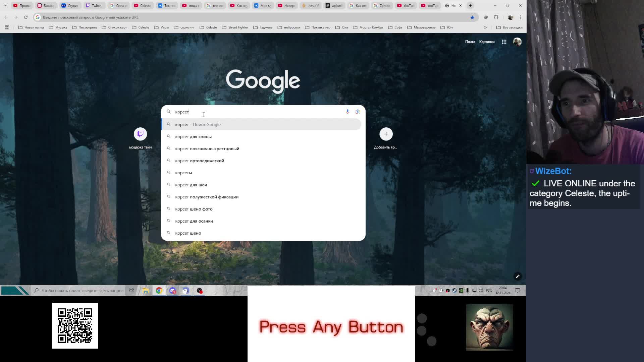644x362 pixels.
Task: Switch to the Rutube tab
Action: [x=46, y=6]
